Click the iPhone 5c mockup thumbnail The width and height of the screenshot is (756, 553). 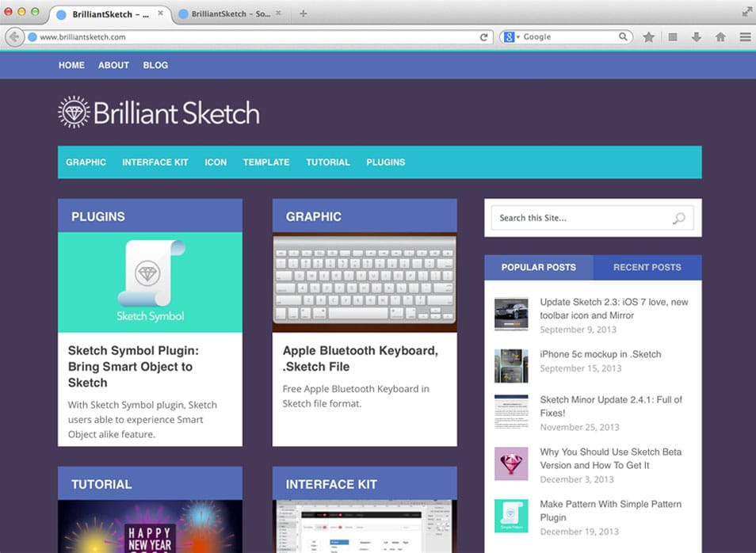pyautogui.click(x=511, y=366)
